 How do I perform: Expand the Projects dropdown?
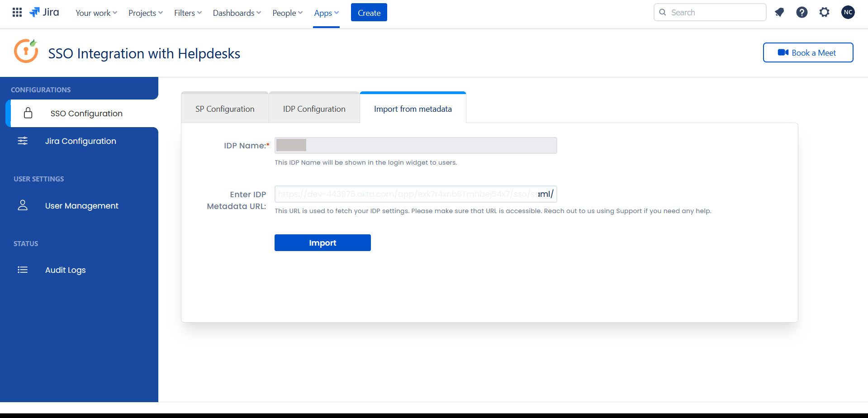point(146,13)
